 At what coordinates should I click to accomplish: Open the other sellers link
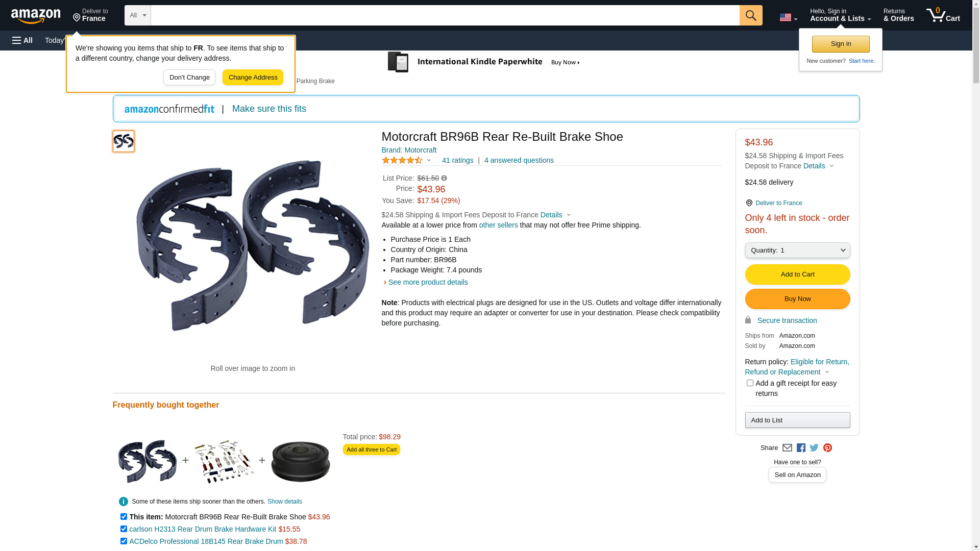point(498,225)
